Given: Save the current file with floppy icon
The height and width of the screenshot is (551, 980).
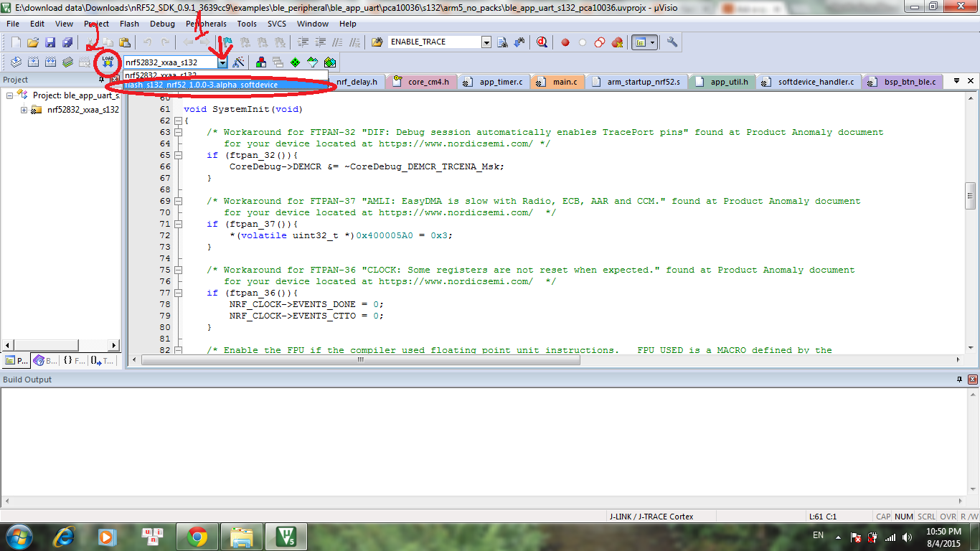Looking at the screenshot, I should tap(50, 42).
